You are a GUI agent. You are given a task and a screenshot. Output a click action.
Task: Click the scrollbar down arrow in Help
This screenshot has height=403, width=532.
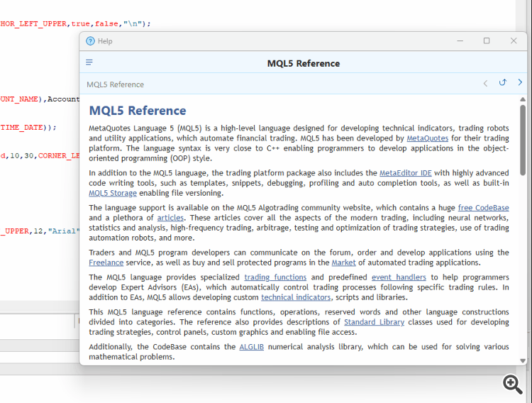(x=523, y=361)
